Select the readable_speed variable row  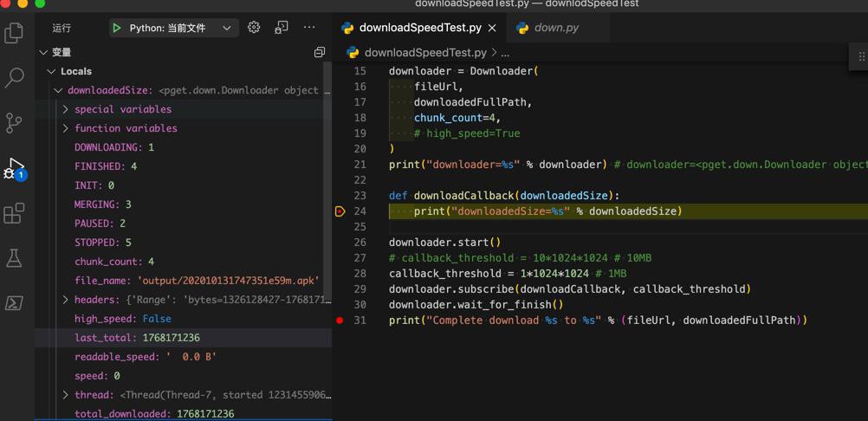point(184,357)
